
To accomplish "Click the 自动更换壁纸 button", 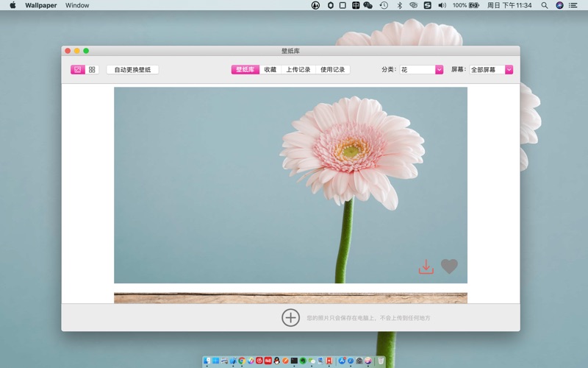I will [132, 69].
